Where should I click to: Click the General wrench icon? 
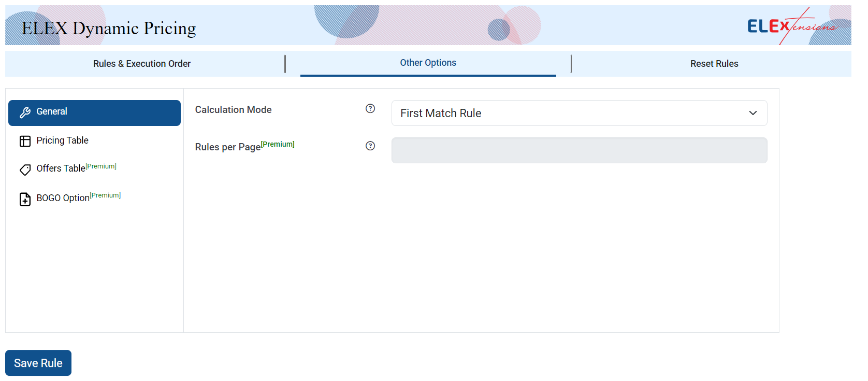pos(25,113)
